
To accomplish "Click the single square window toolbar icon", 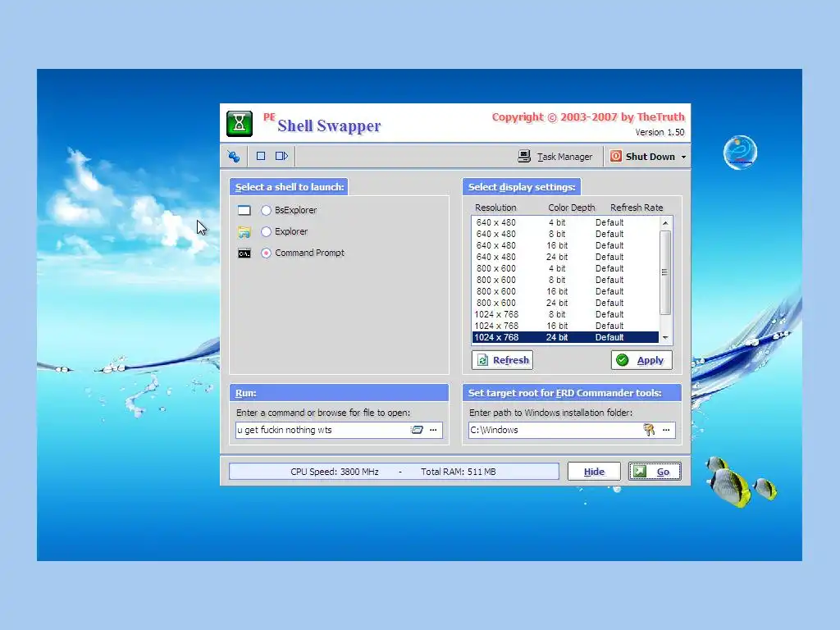I will [x=261, y=156].
